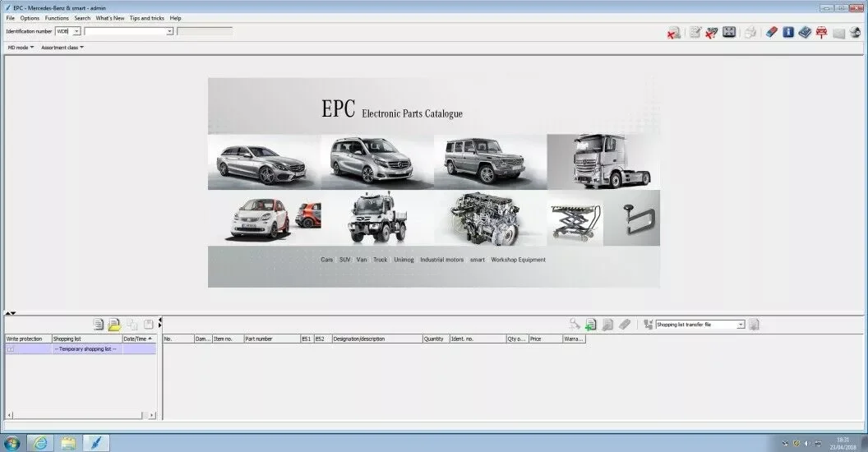The image size is (868, 452).
Task: Open the File menu
Action: click(x=11, y=18)
